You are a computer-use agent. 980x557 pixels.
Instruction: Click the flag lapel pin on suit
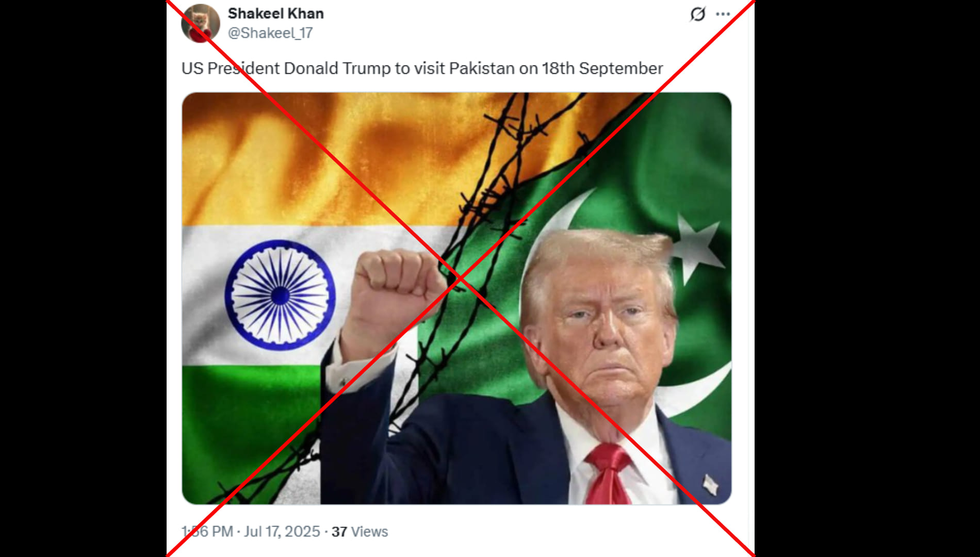(x=711, y=485)
